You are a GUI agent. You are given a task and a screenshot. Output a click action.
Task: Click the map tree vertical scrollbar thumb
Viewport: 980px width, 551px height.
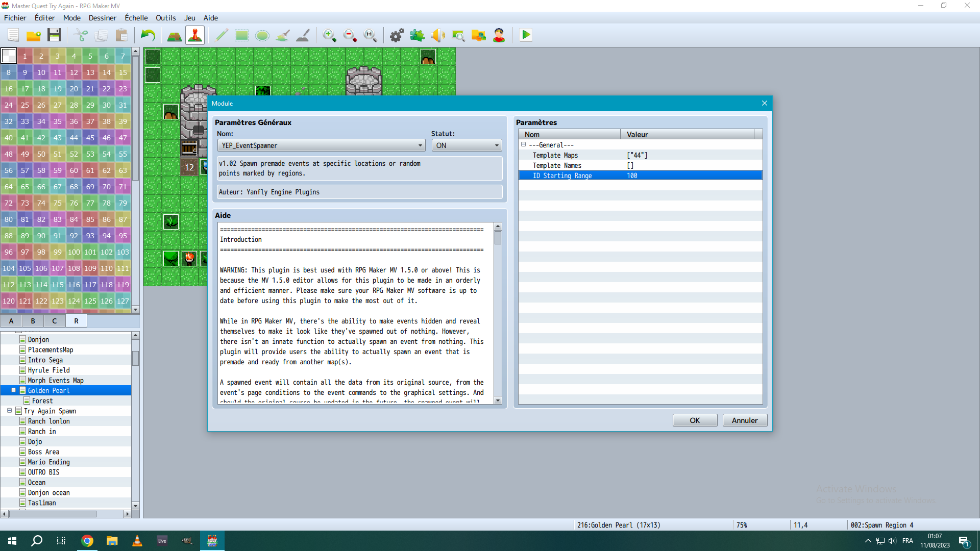135,358
